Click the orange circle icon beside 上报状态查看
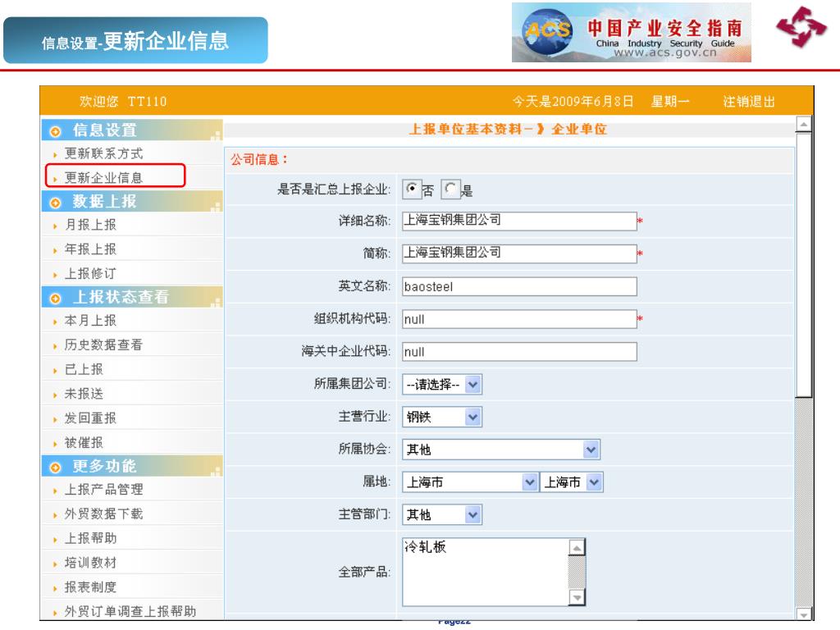 55,299
